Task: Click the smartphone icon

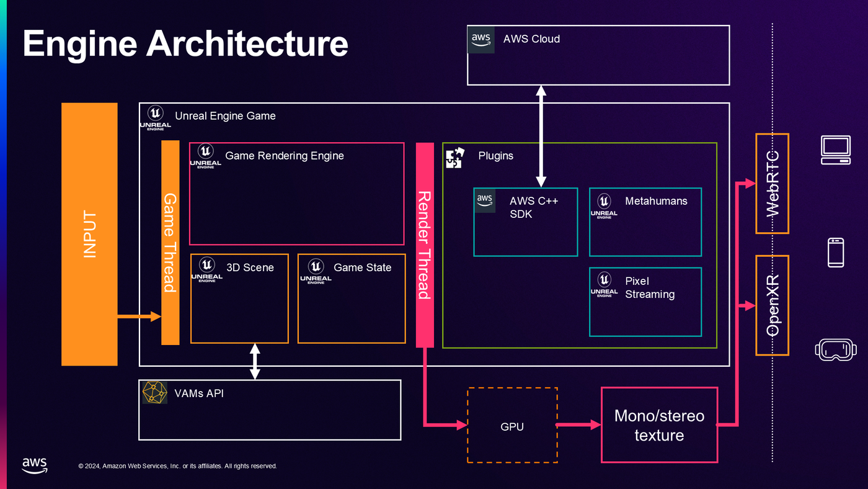Action: coord(836,253)
